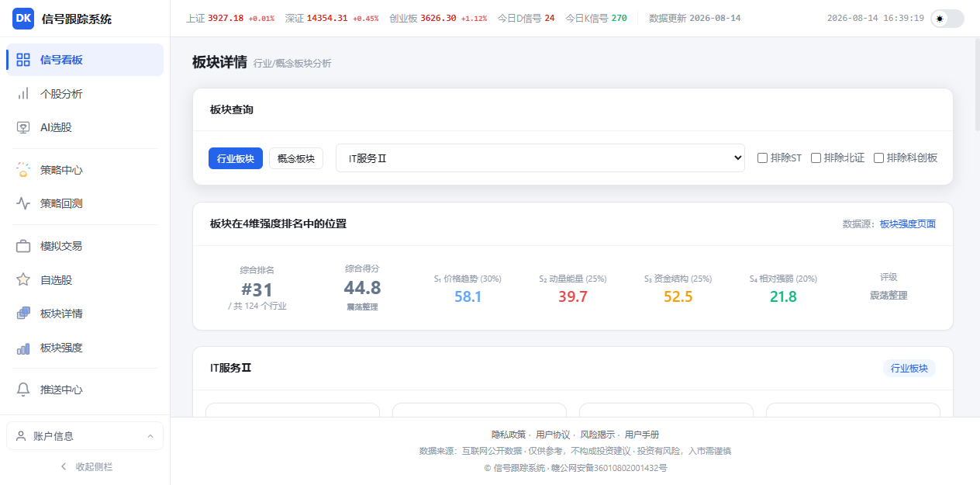Open the 信号看板 grid icon
980x485 pixels.
[x=23, y=60]
